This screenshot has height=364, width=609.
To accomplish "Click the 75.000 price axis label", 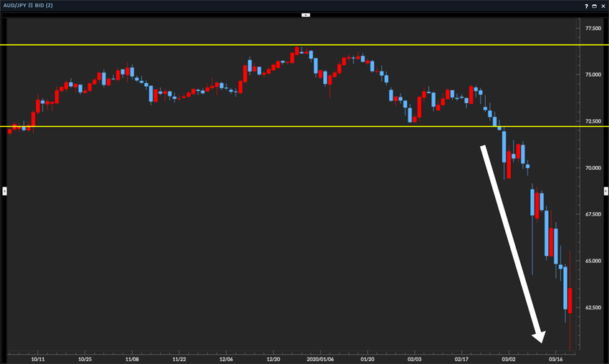I will 593,75.
